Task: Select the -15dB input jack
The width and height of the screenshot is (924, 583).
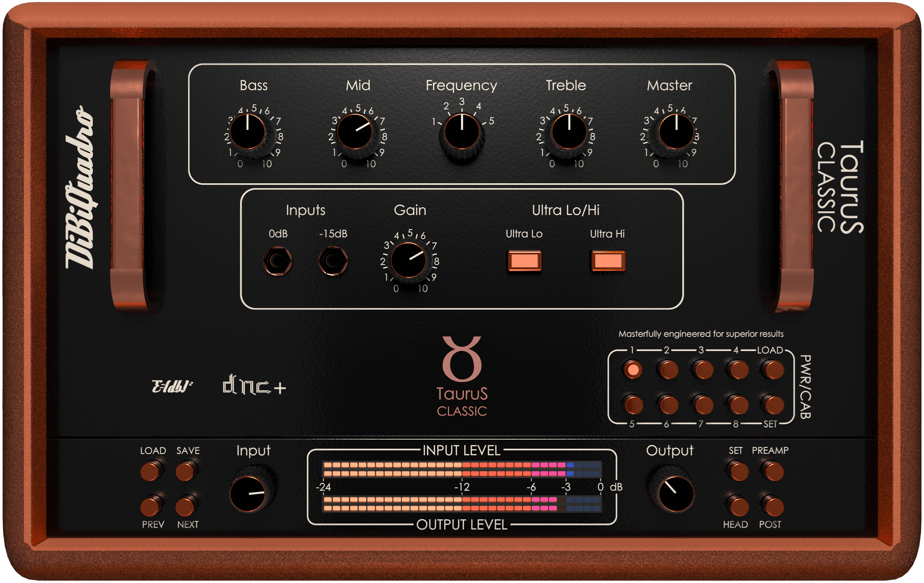Action: pos(333,261)
